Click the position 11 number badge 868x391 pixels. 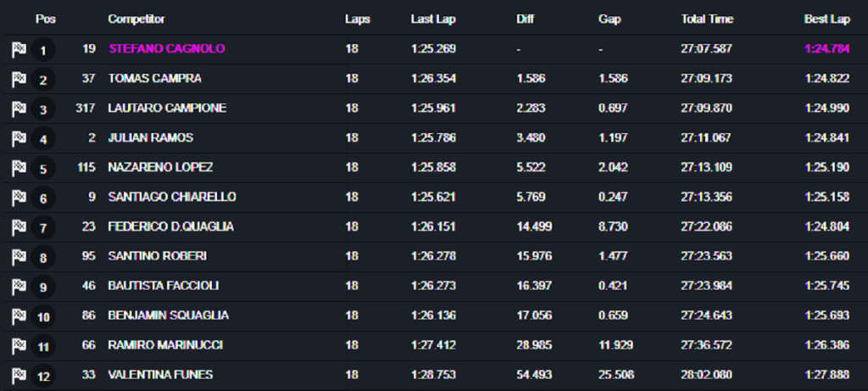(44, 347)
